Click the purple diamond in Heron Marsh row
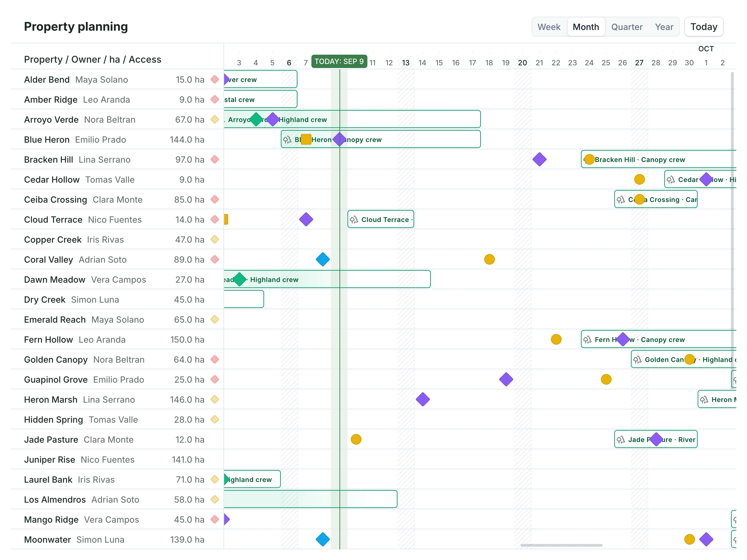Screen dimensions: 747x560 click(x=423, y=400)
